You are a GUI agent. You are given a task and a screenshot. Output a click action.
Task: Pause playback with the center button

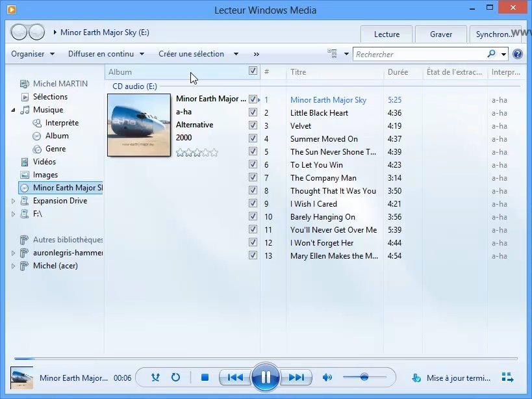click(x=266, y=377)
